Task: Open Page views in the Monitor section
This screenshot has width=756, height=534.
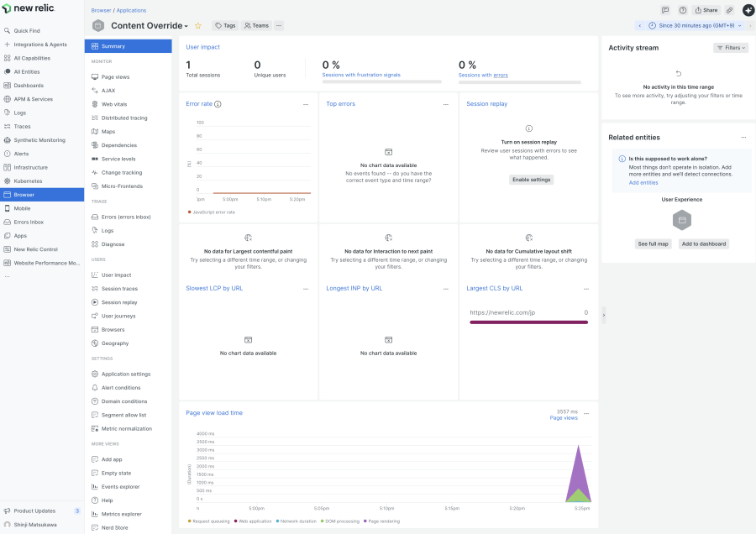Action: [115, 77]
